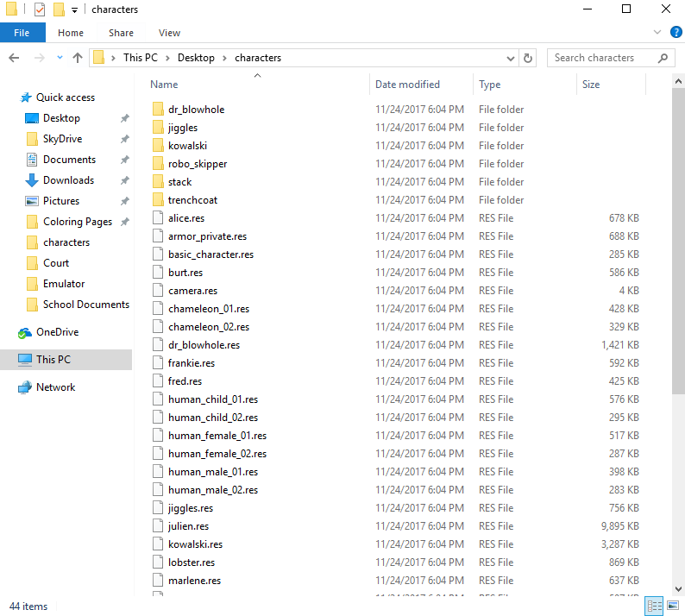Select the stack folder icon
Viewport: 685px width, 616px height.
click(x=158, y=182)
